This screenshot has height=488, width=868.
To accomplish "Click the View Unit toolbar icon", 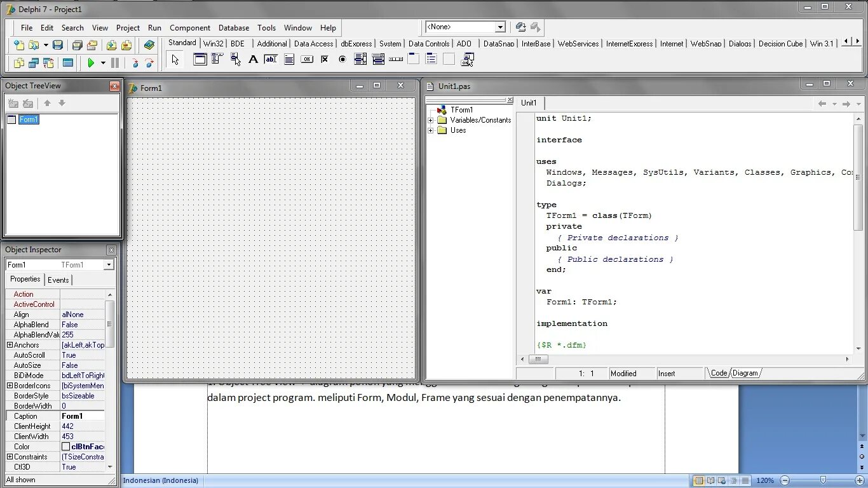I will pyautogui.click(x=19, y=63).
